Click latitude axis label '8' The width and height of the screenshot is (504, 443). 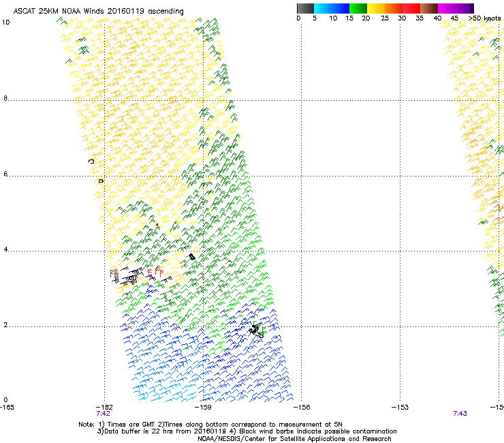coord(5,98)
